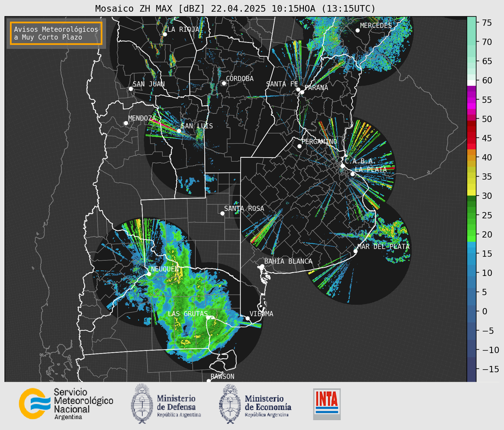The height and width of the screenshot is (430, 504).
Task: Click the INTA logo
Action: click(327, 404)
